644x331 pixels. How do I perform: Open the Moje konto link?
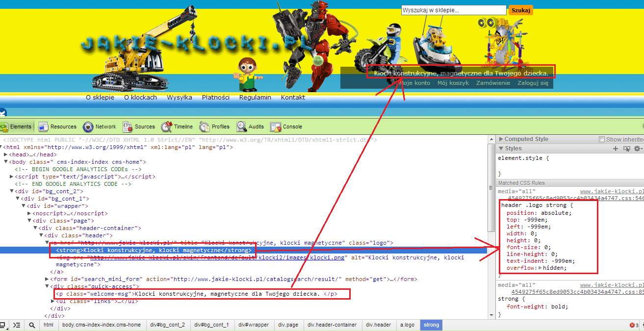click(x=414, y=83)
